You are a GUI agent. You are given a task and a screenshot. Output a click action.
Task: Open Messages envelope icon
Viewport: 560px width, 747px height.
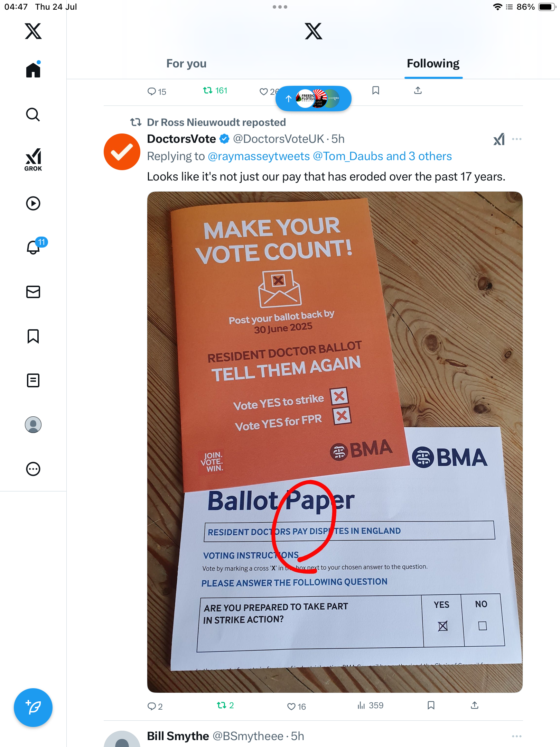pos(33,292)
